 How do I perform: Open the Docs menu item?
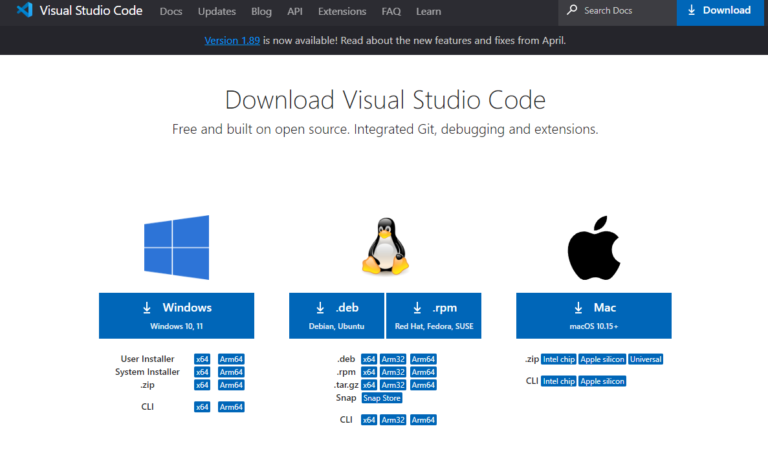point(171,12)
